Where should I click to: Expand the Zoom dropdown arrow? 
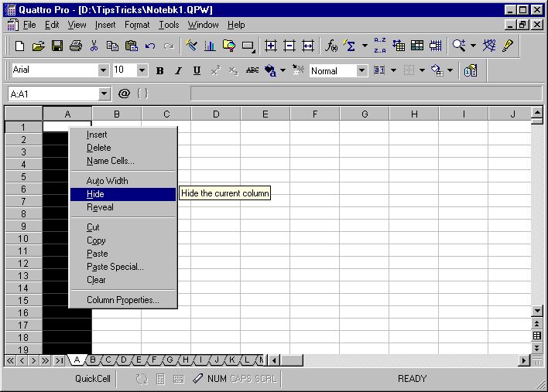pos(473,46)
